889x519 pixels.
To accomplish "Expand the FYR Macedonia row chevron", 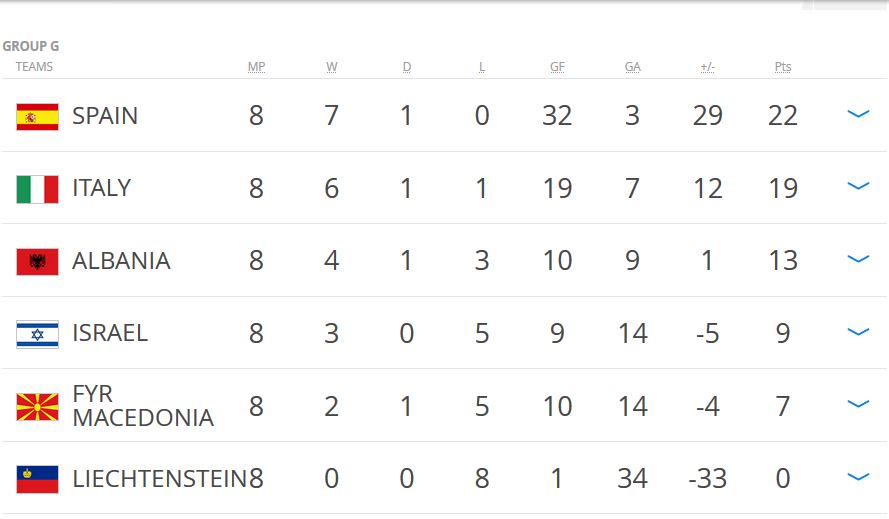I will point(858,404).
